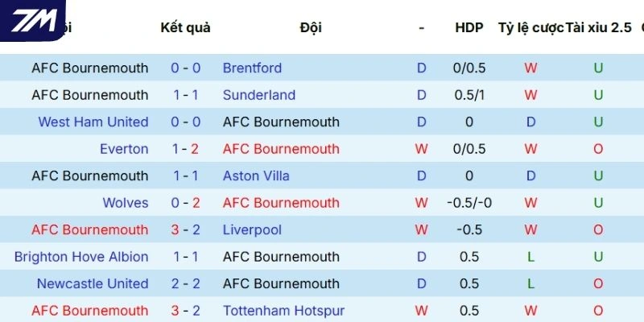This screenshot has width=644, height=322.
Task: Select West Ham United team link
Action: [93, 122]
